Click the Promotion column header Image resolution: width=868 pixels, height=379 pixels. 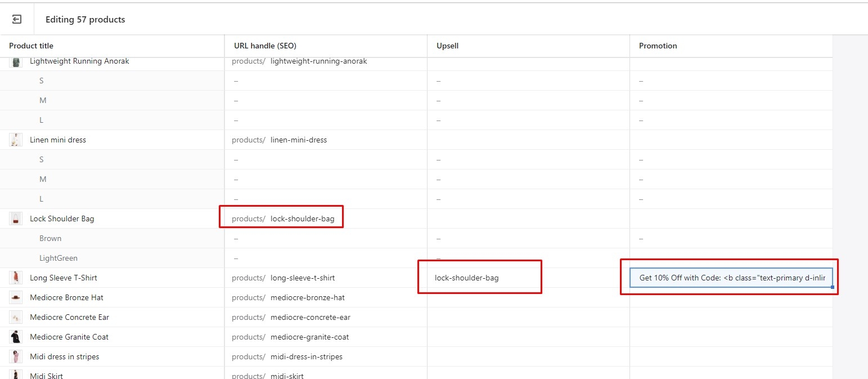tap(658, 46)
